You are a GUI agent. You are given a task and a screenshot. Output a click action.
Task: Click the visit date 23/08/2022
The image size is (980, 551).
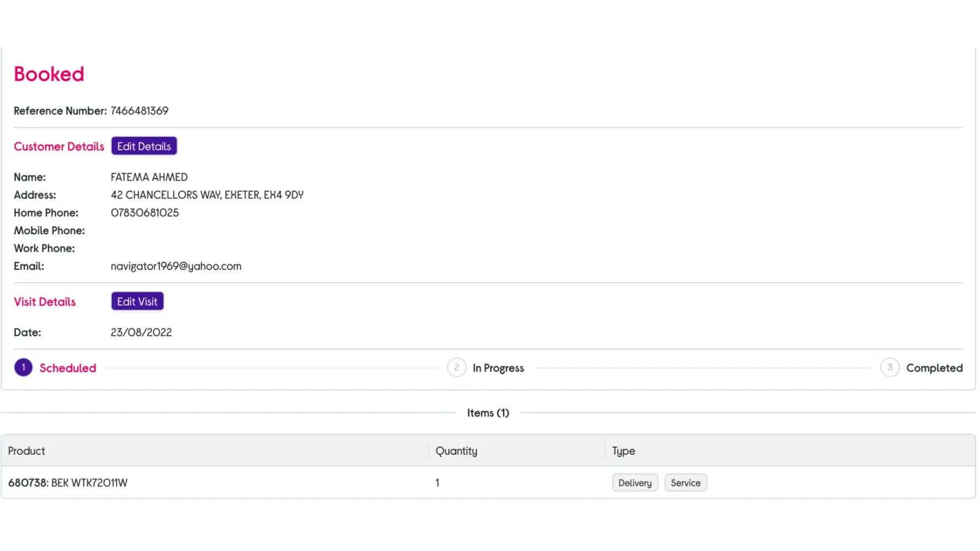(141, 332)
